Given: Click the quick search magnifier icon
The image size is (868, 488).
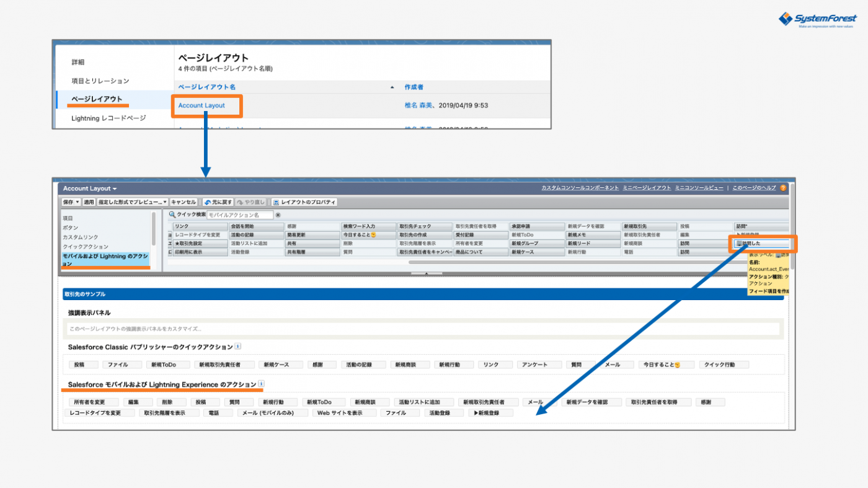Looking at the screenshot, I should coord(172,215).
